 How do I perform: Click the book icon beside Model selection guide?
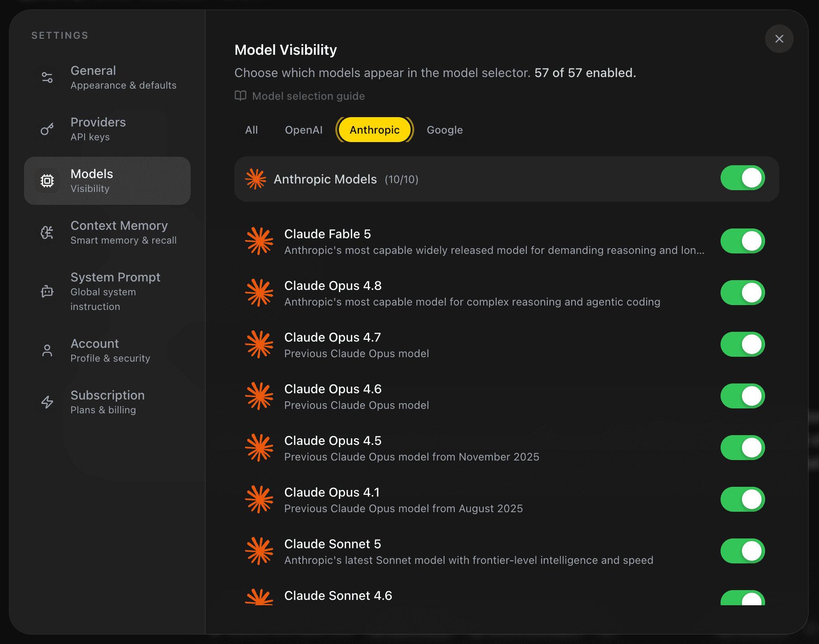(x=240, y=96)
